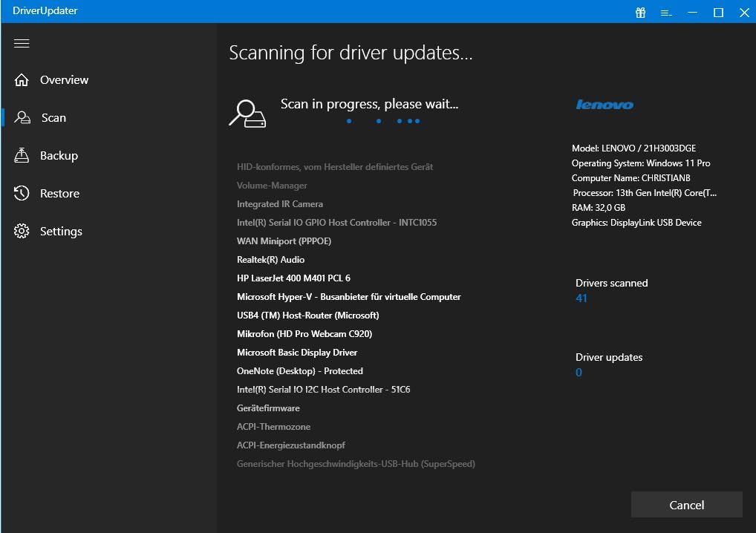Click the scan progress dots indicator
Screen dimensions: 756x533
click(383, 121)
